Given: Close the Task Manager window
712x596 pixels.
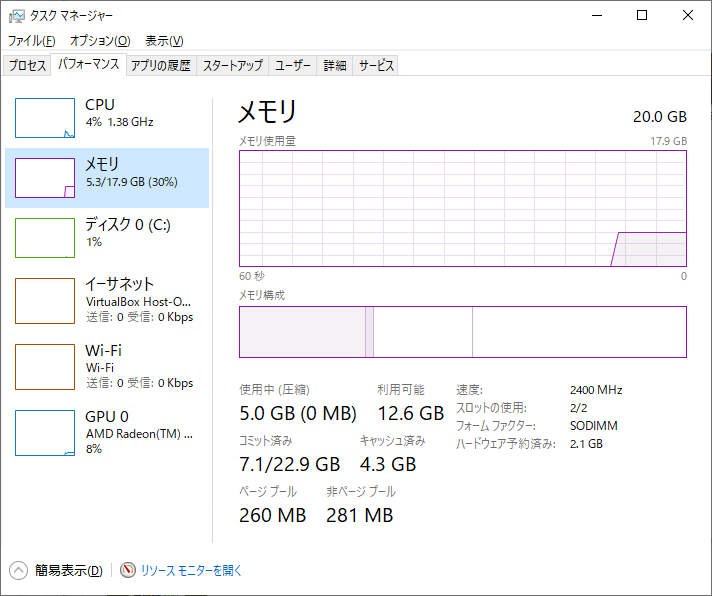Looking at the screenshot, I should tap(687, 15).
